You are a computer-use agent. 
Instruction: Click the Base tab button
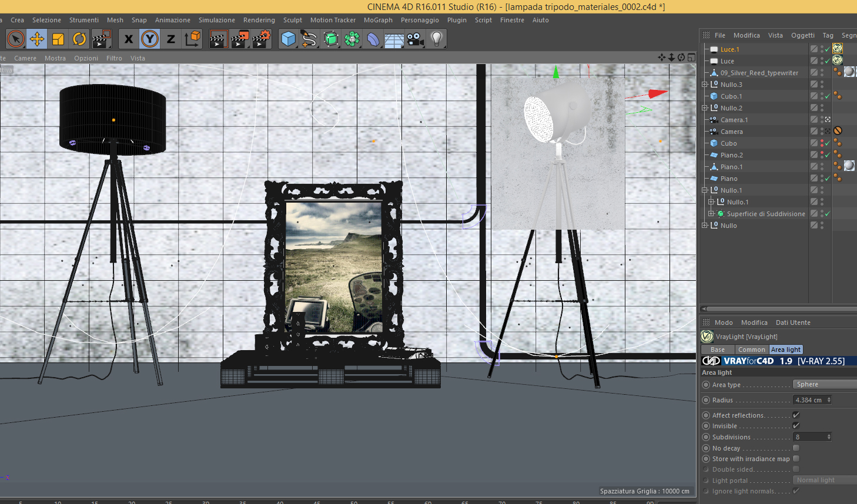(x=718, y=350)
